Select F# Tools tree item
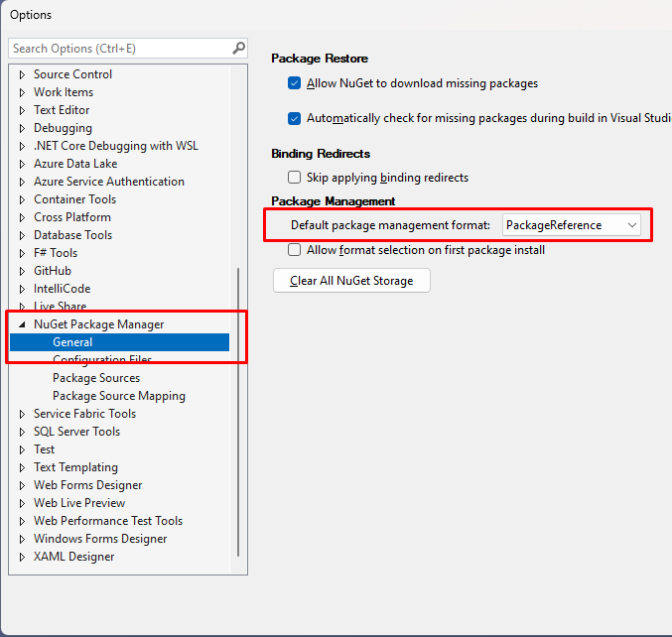This screenshot has height=637, width=672. click(x=56, y=253)
